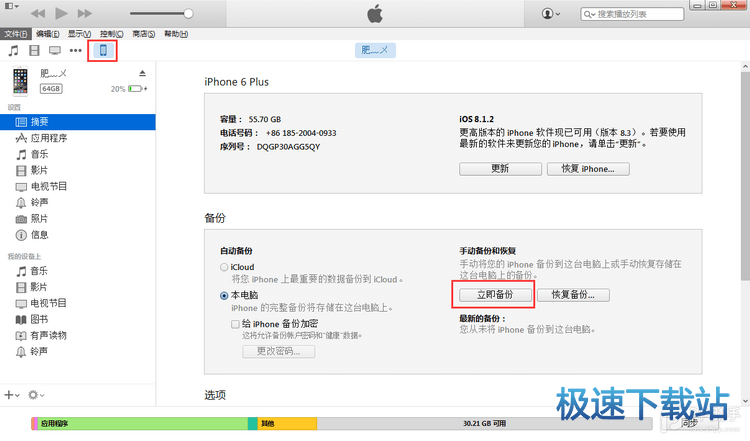Click 立即备份 button
750x441 pixels.
495,295
